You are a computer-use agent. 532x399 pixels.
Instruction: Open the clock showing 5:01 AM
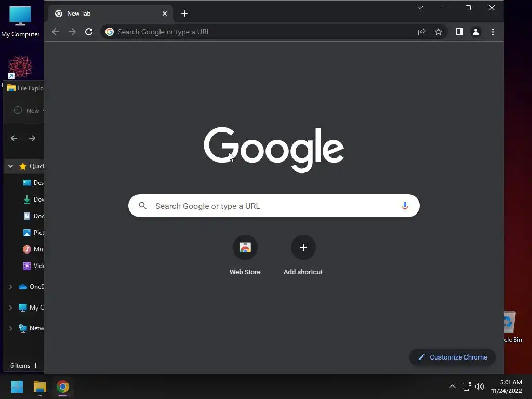[507, 387]
